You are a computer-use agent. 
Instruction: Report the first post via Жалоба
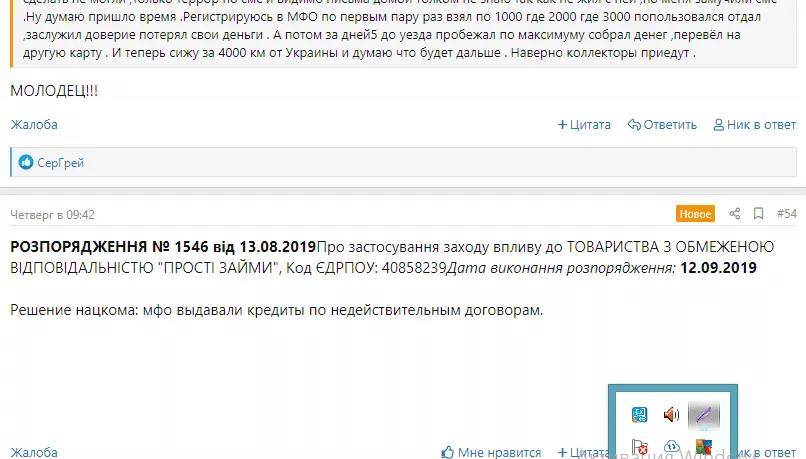click(x=34, y=125)
